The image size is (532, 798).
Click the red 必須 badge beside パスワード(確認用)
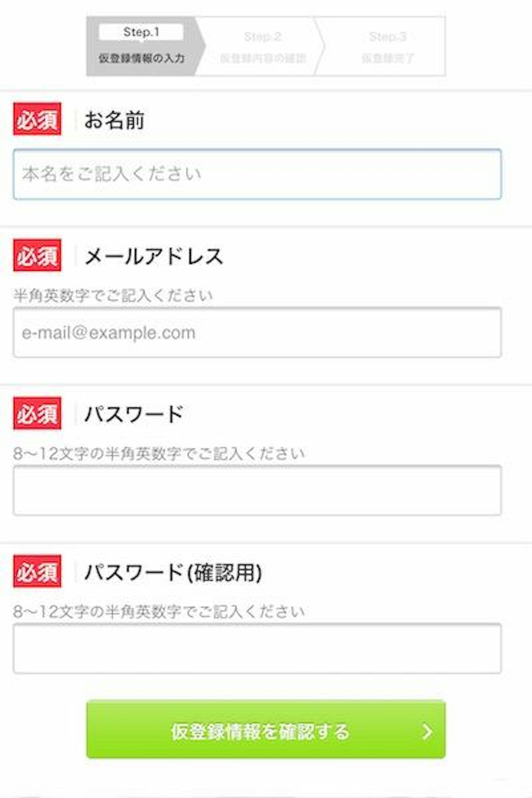(x=37, y=571)
